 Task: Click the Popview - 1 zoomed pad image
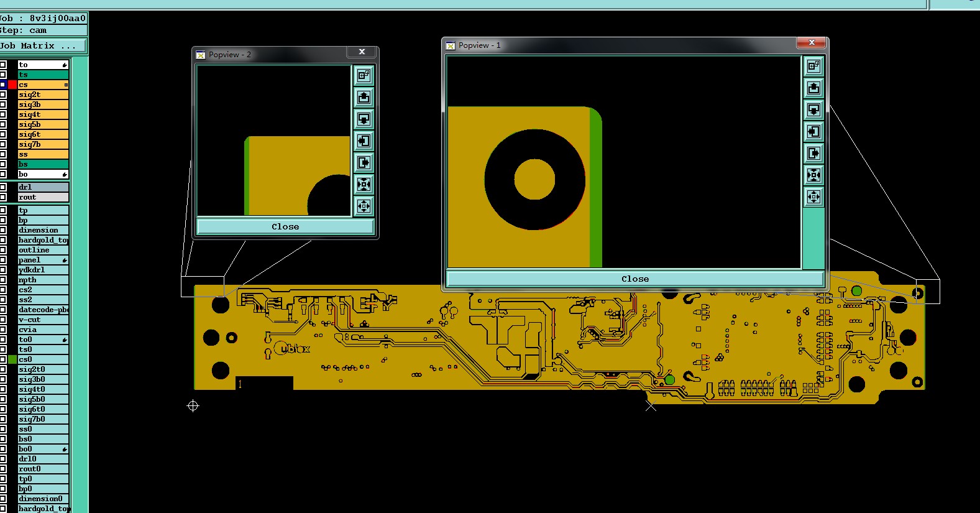click(624, 162)
